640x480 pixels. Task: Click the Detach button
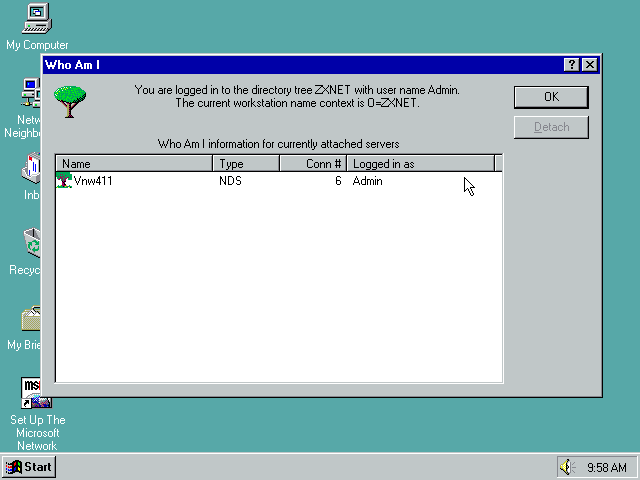point(551,127)
